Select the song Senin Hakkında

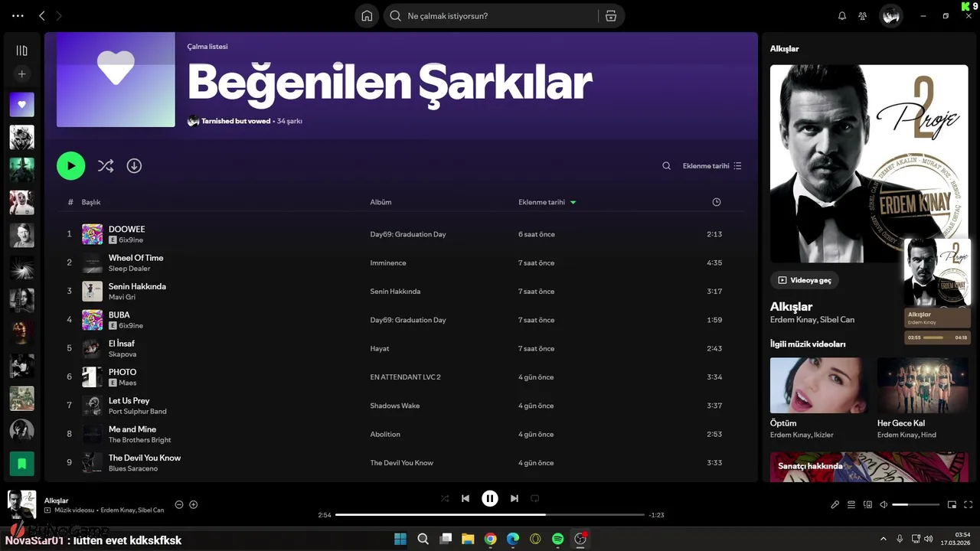[137, 286]
